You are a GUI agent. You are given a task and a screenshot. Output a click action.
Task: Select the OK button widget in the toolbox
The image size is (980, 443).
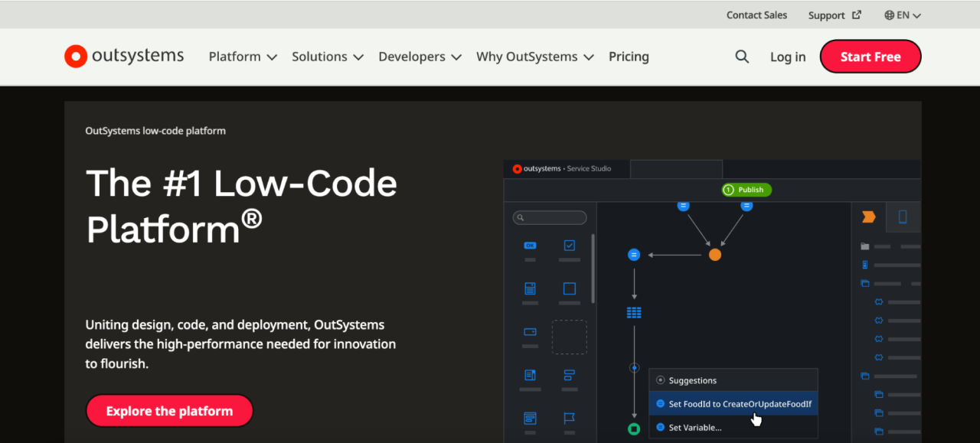[x=530, y=246]
